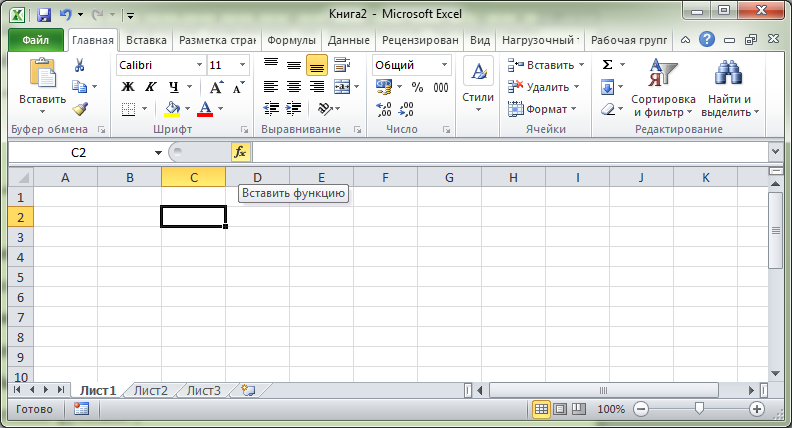Open the Calibri font name dropdown
Viewport: 792px width, 428px height.
click(200, 65)
